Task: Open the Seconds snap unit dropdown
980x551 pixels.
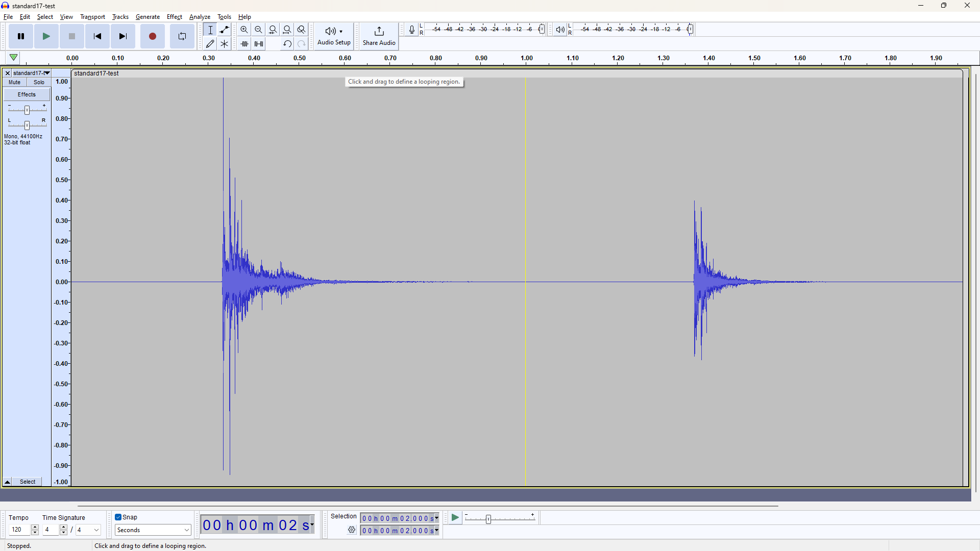Action: (153, 530)
